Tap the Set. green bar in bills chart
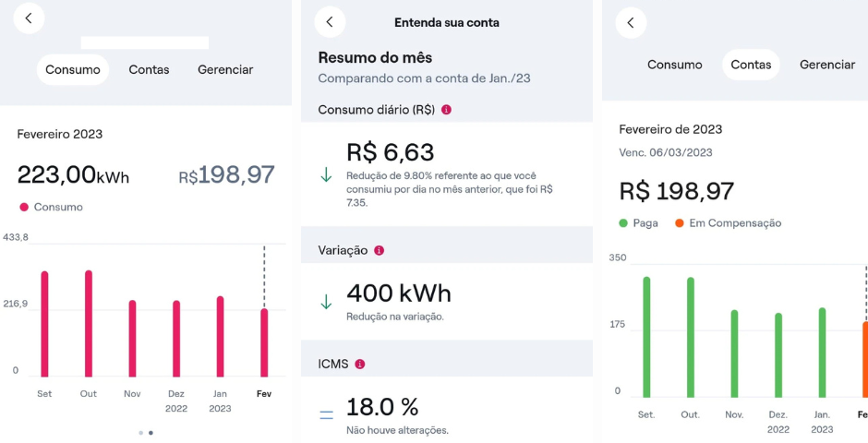 click(x=646, y=337)
